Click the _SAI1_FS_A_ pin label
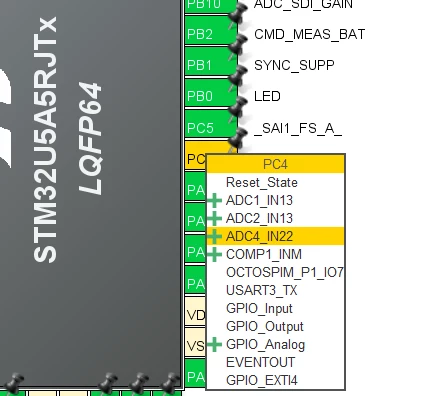 click(x=298, y=128)
